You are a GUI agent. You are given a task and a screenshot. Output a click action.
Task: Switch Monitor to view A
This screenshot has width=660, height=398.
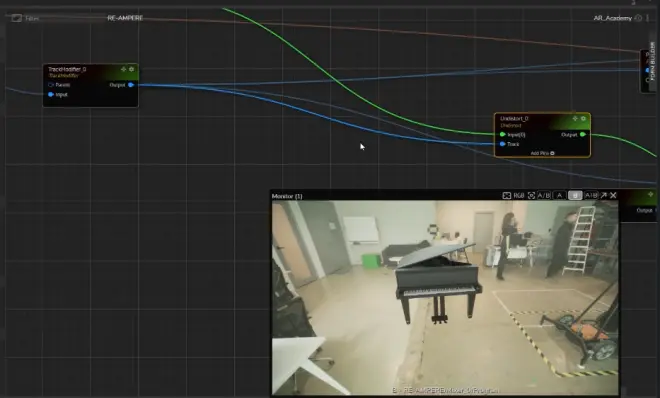pyautogui.click(x=559, y=196)
